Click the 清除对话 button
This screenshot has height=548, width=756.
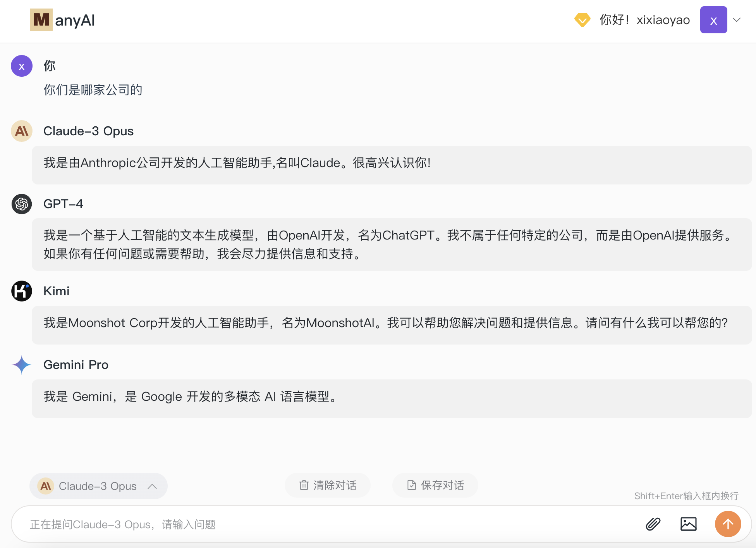click(328, 485)
